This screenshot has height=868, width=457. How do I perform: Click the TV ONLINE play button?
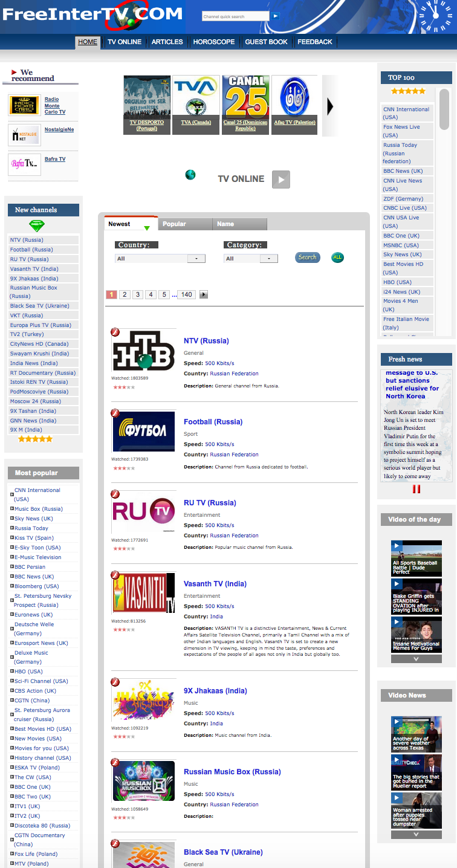tap(281, 180)
